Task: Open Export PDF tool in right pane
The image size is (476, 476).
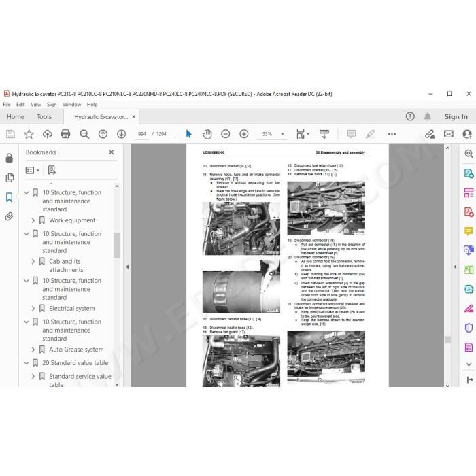Action: [x=469, y=173]
